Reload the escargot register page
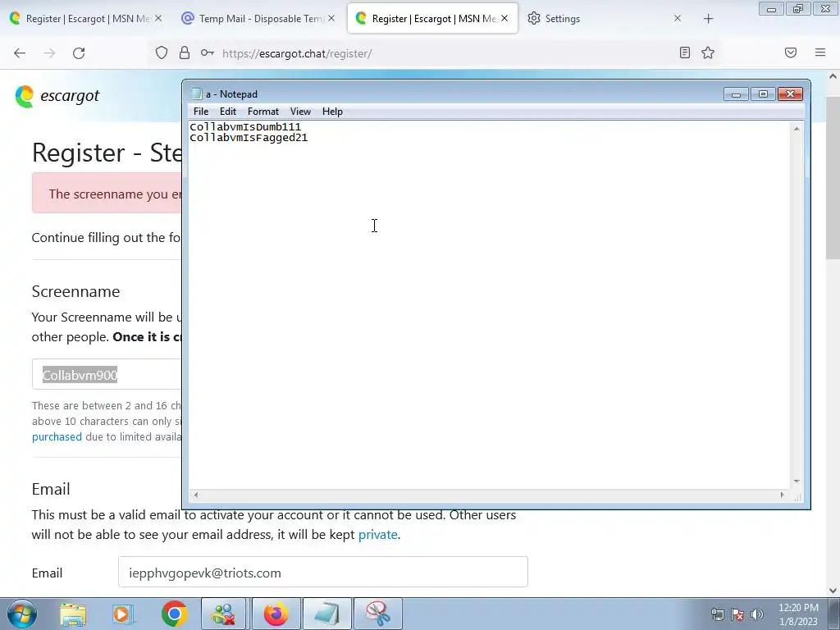This screenshot has height=630, width=840. click(79, 53)
